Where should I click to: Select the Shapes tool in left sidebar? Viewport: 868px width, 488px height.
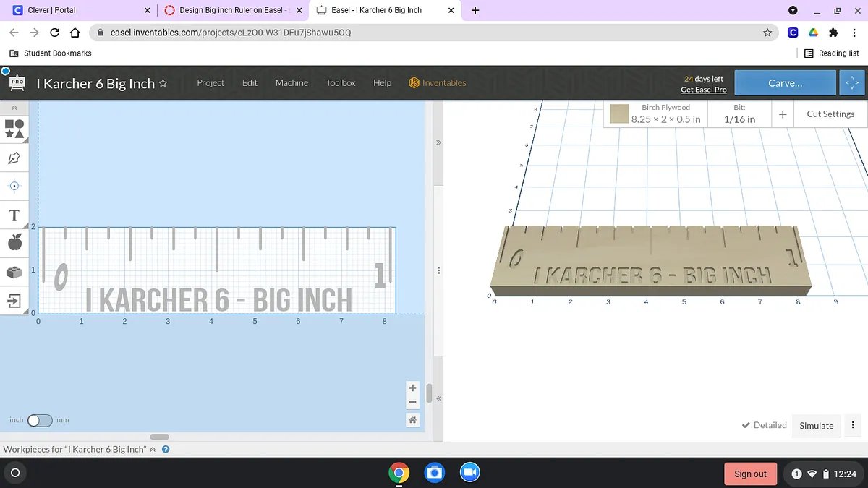click(x=14, y=129)
